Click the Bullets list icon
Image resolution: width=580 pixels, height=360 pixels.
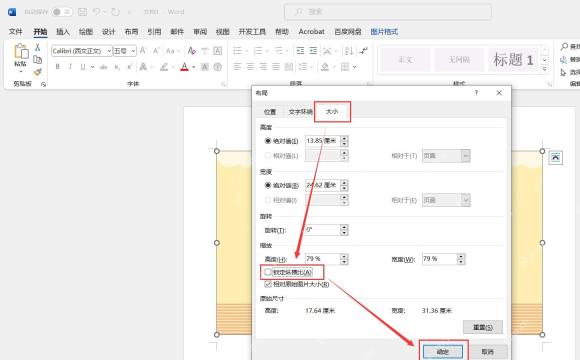coord(237,51)
